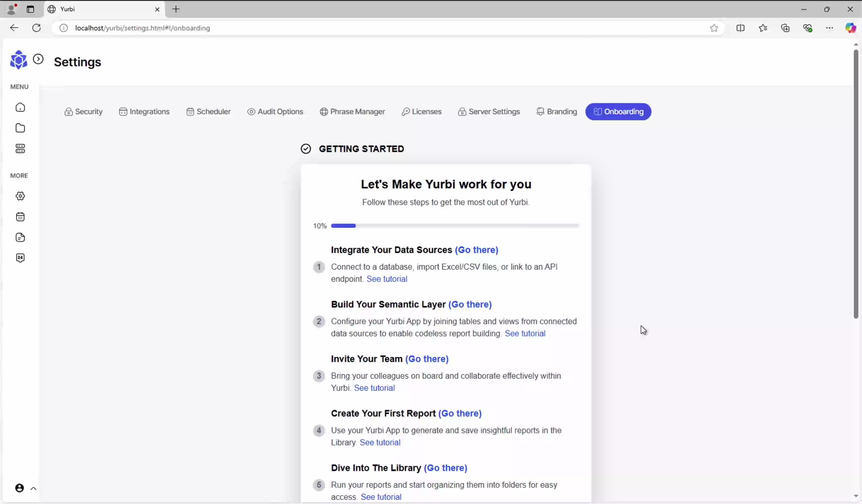862x504 pixels.
Task: Expand the user menu chevron
Action: [33, 489]
